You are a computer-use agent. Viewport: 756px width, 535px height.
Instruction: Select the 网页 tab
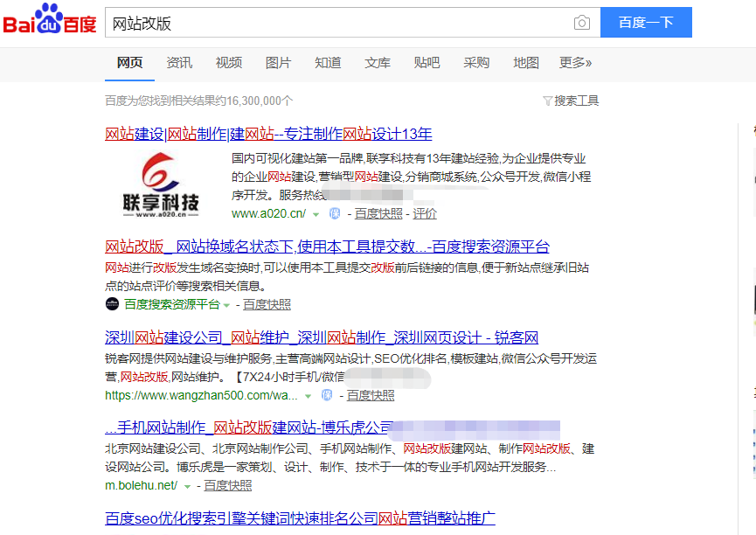(x=129, y=63)
